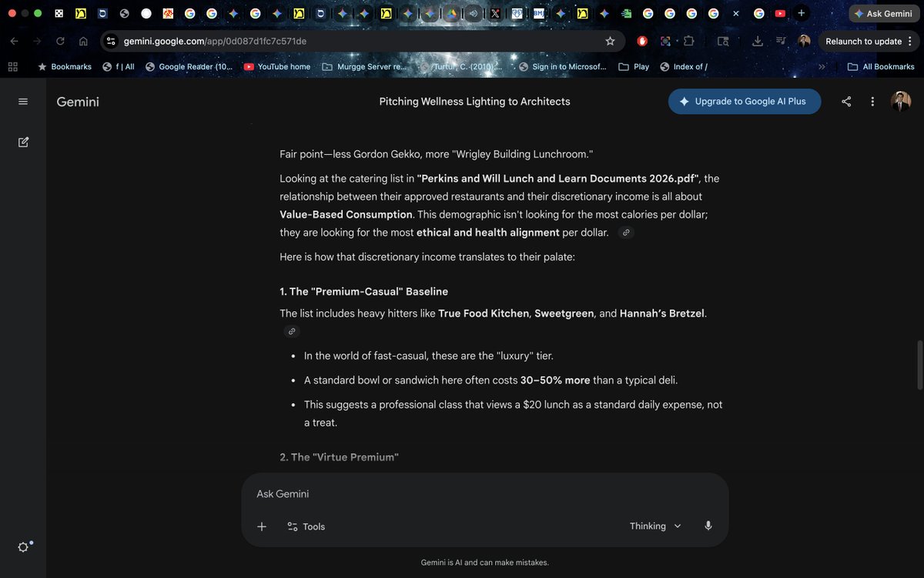Image resolution: width=924 pixels, height=578 pixels.
Task: Open Google account avatar in Gemini header
Action: click(x=901, y=101)
